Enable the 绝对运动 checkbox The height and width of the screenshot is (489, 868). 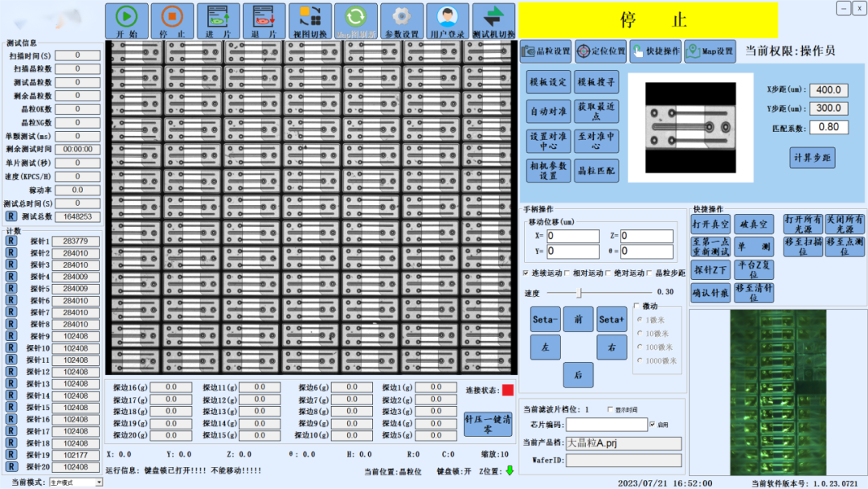(608, 273)
